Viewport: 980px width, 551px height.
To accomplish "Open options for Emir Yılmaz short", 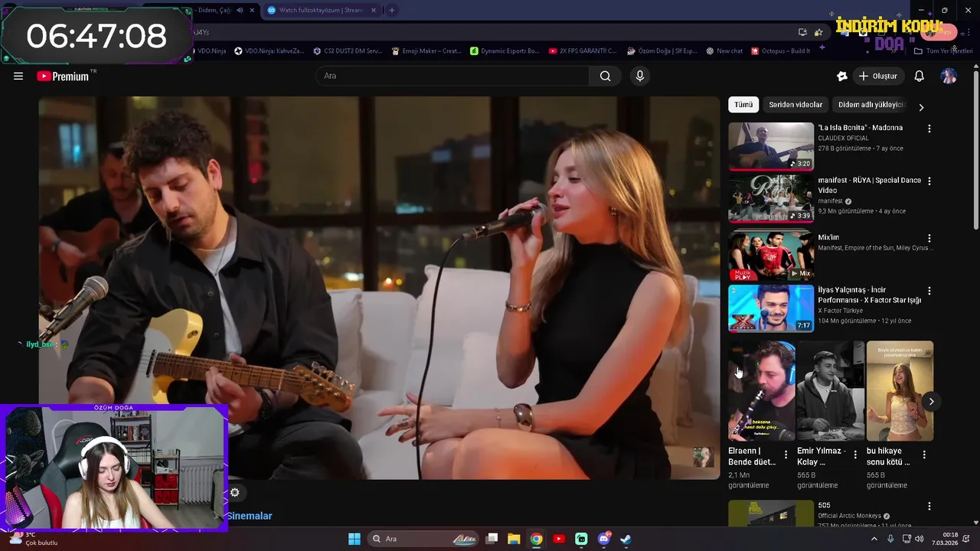I will 855,455.
